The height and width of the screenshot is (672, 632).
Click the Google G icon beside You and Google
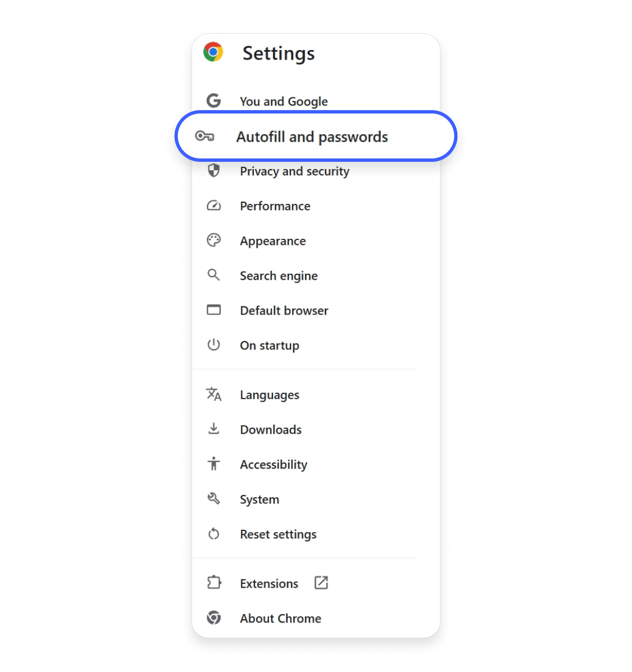click(214, 101)
